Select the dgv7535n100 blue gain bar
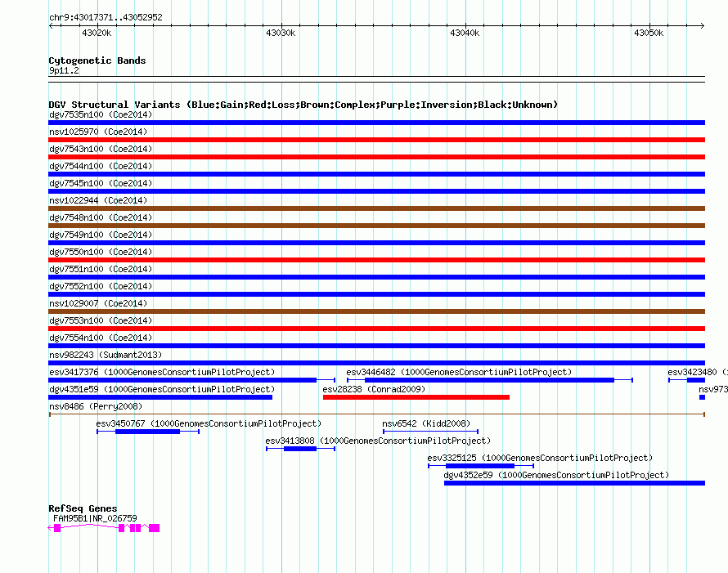This screenshot has width=728, height=573. point(376,123)
